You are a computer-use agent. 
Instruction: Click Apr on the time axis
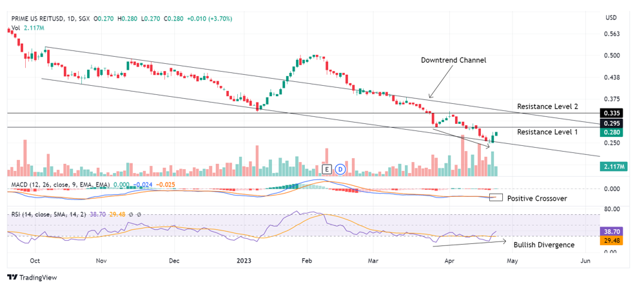(450, 261)
